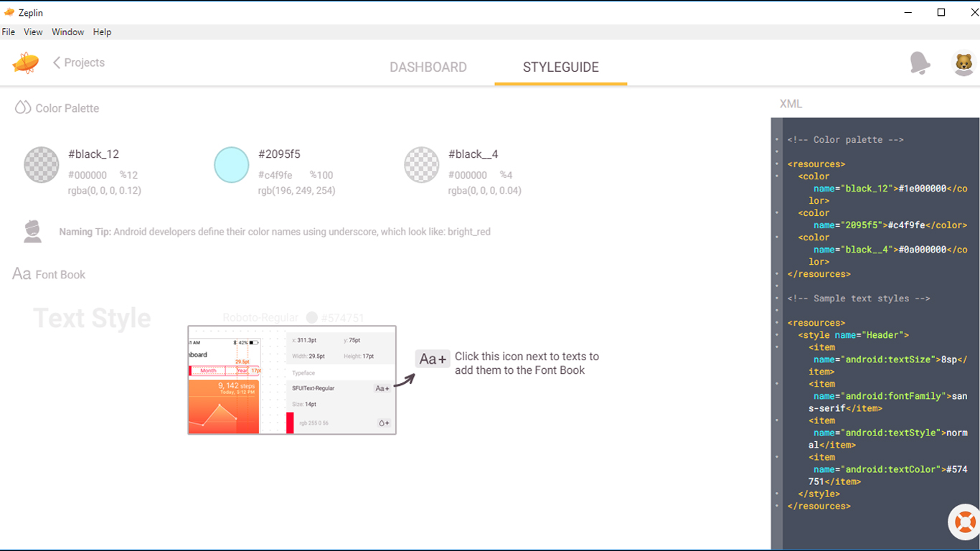
Task: Click the sample app screenshot thumbnail
Action: (291, 379)
